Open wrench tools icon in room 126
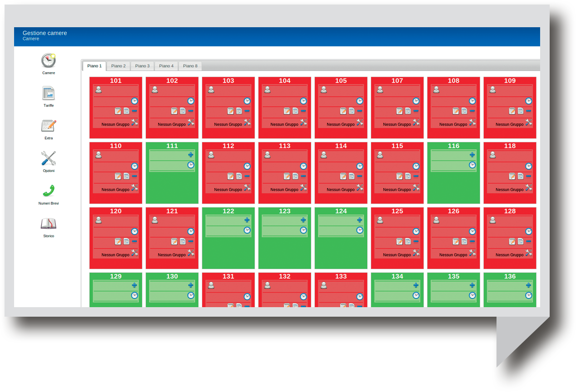Image resolution: width=576 pixels, height=392 pixels. pyautogui.click(x=472, y=253)
